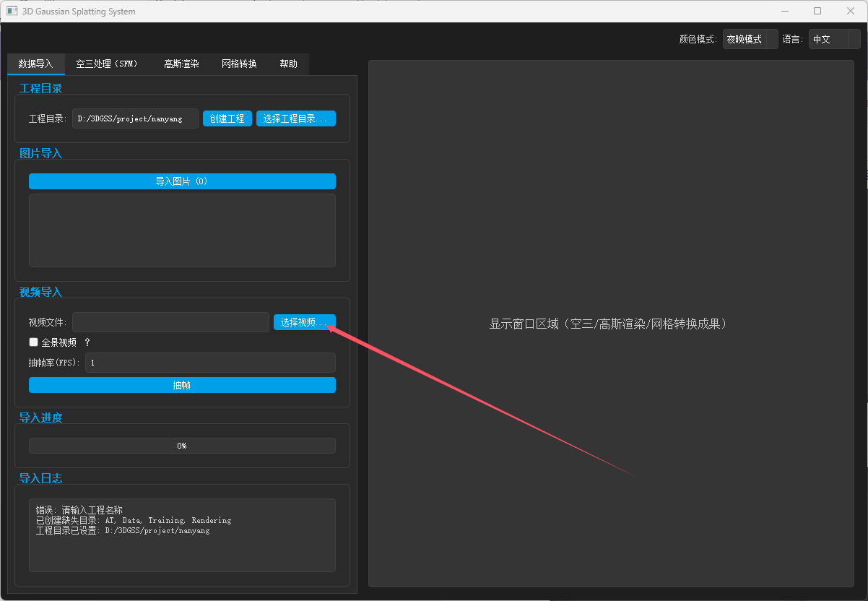Screen dimensions: 868x601
Task: Click the 导入进度 progress bar at 0%
Action: (182, 446)
